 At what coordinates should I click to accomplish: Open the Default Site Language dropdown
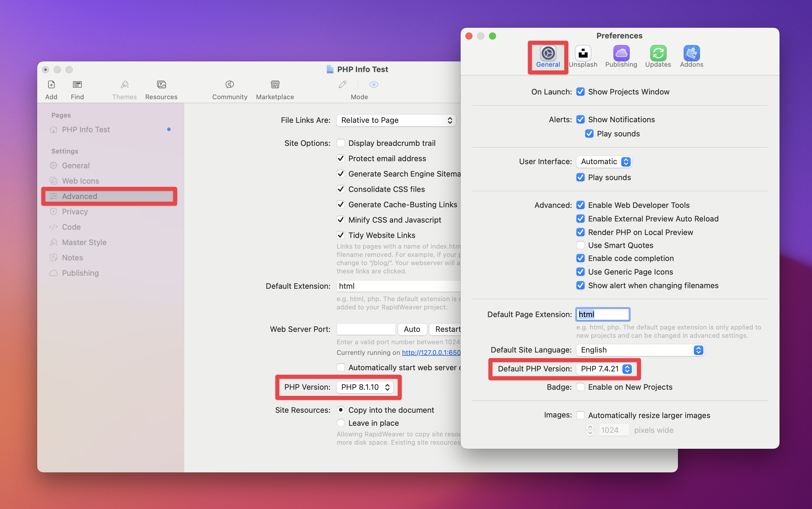[x=640, y=350]
